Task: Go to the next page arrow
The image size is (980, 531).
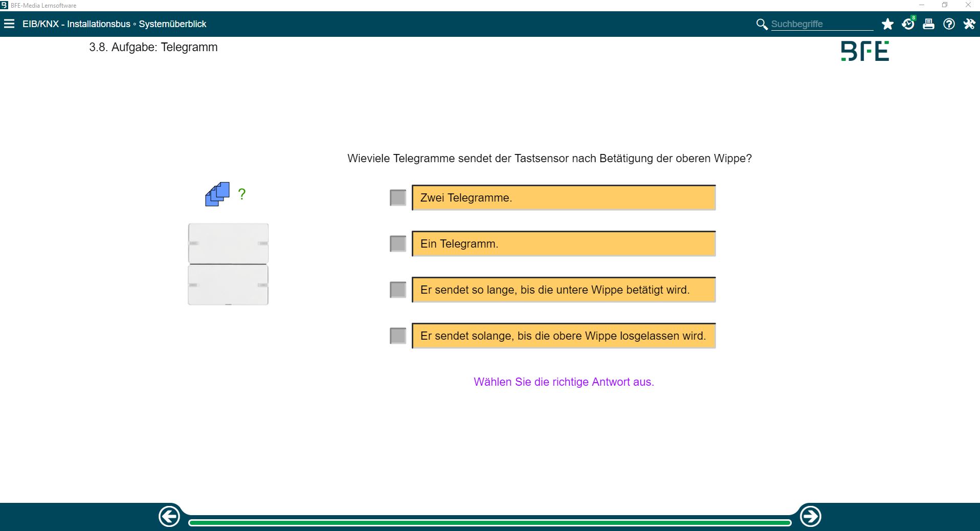Action: [x=810, y=516]
